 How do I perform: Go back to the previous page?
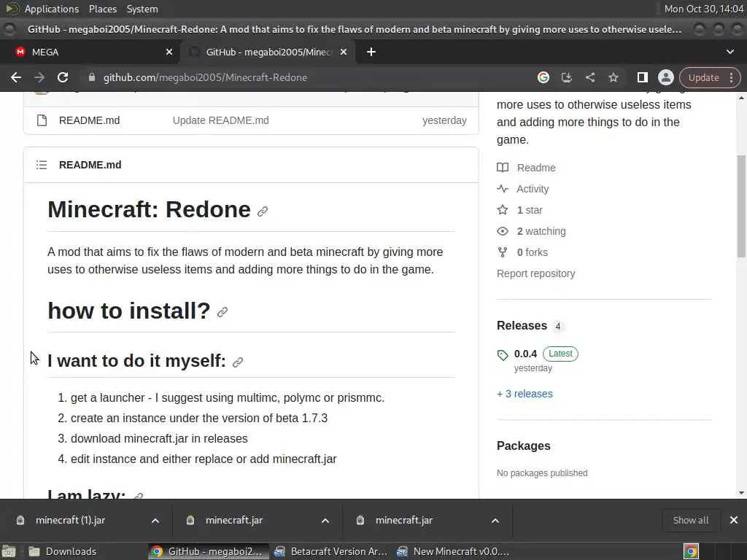coord(16,77)
